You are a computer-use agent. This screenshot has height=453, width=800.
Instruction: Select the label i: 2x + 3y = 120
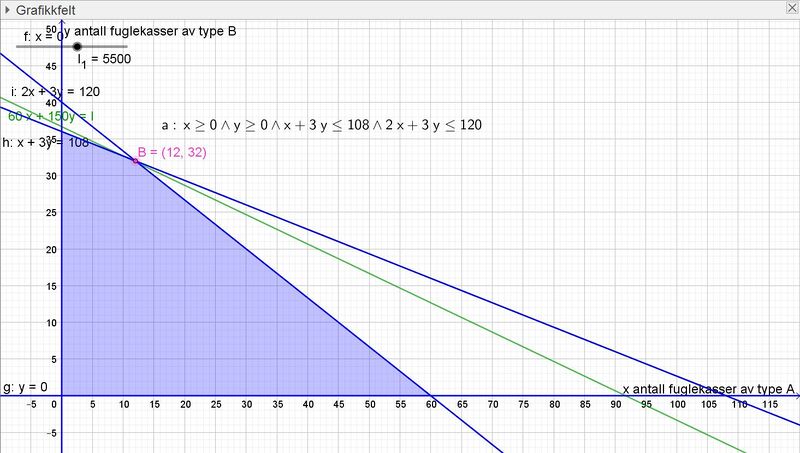(55, 92)
